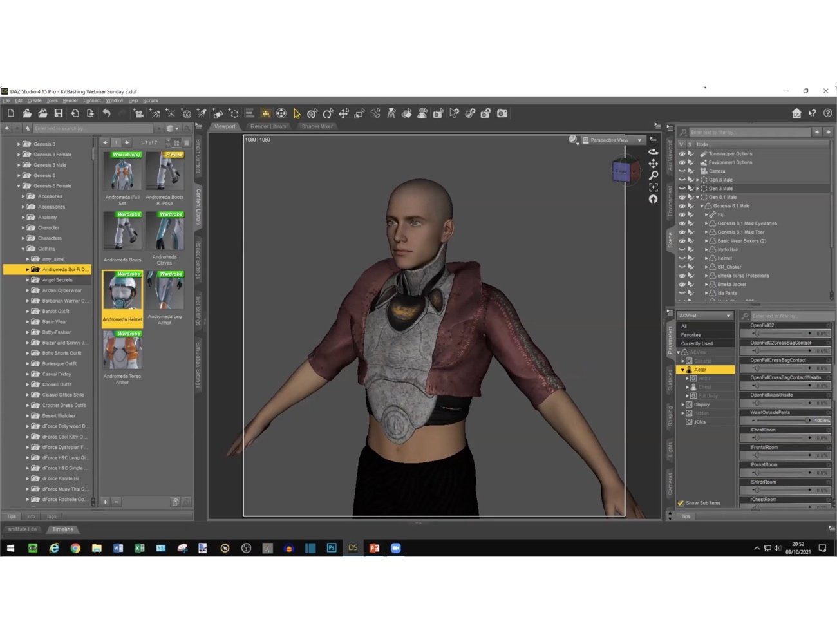Open Photoshop from the Windows taskbar

pyautogui.click(x=332, y=548)
